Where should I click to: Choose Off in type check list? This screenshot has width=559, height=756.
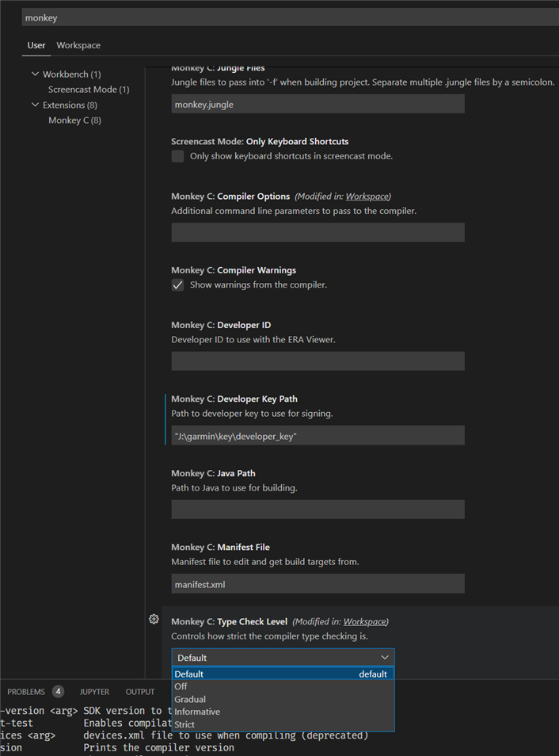point(283,686)
